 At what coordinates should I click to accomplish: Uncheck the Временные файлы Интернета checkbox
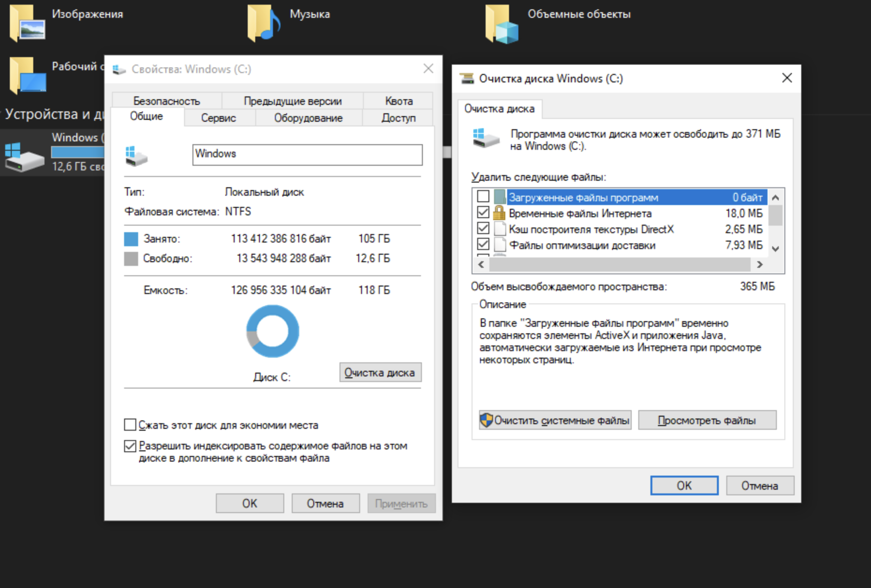coord(483,213)
